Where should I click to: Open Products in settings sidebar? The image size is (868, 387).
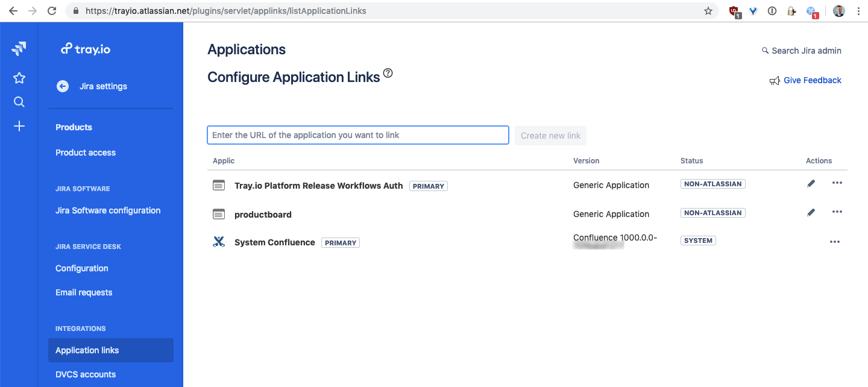(74, 127)
